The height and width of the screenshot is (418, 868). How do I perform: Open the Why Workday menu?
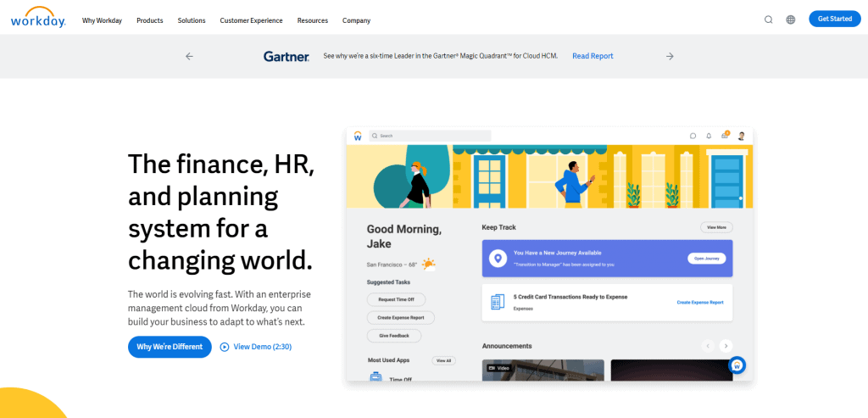pos(102,20)
